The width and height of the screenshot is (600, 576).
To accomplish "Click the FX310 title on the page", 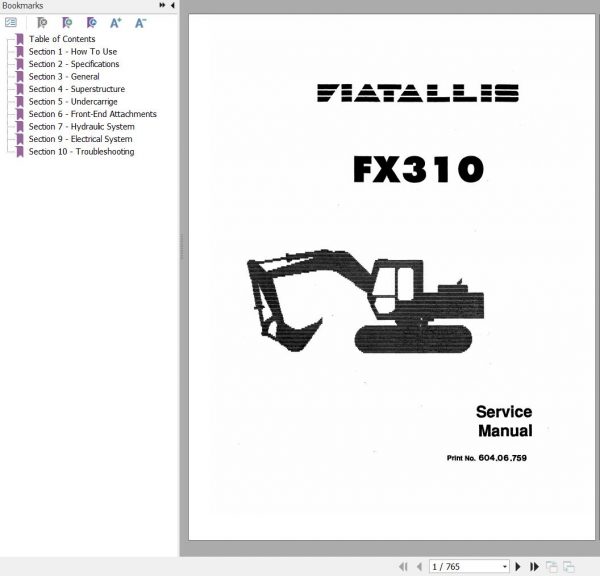I will [418, 169].
